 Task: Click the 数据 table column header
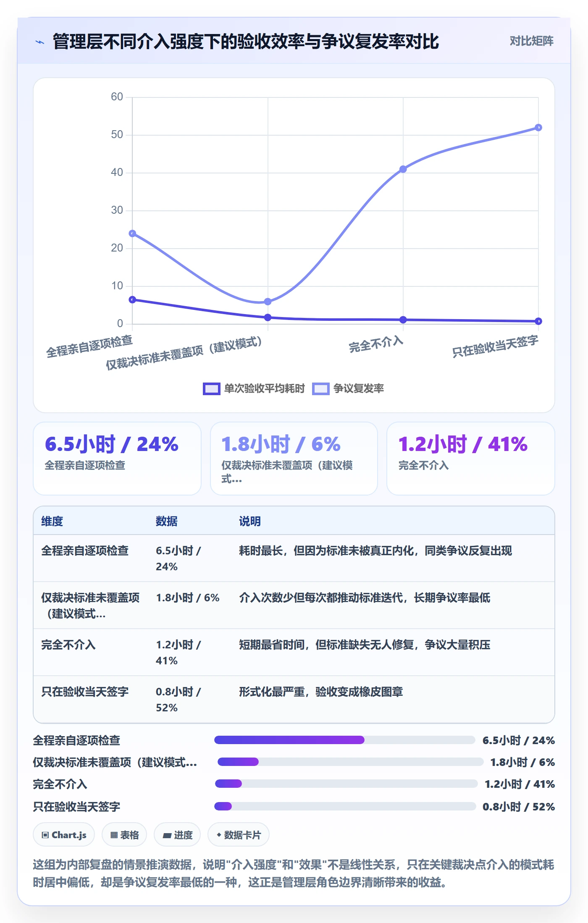(x=167, y=521)
